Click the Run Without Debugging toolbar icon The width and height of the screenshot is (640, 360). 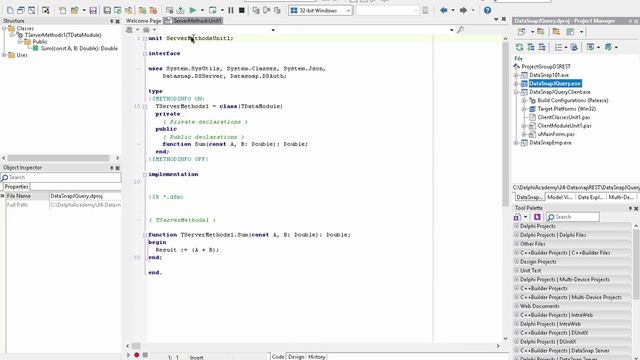pos(213,10)
